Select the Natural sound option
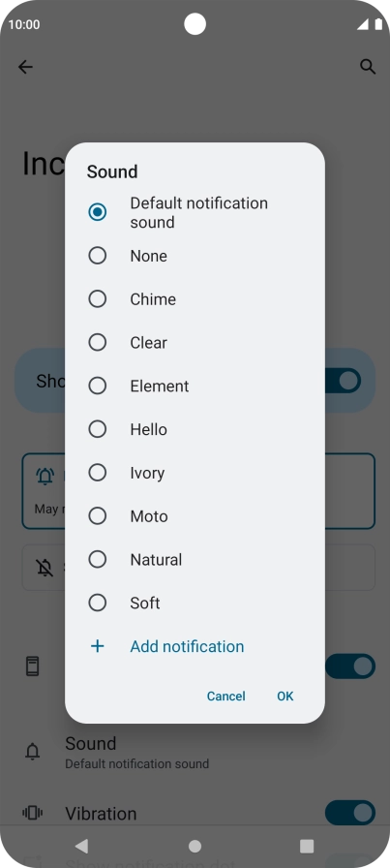This screenshot has height=868, width=390. 195,560
